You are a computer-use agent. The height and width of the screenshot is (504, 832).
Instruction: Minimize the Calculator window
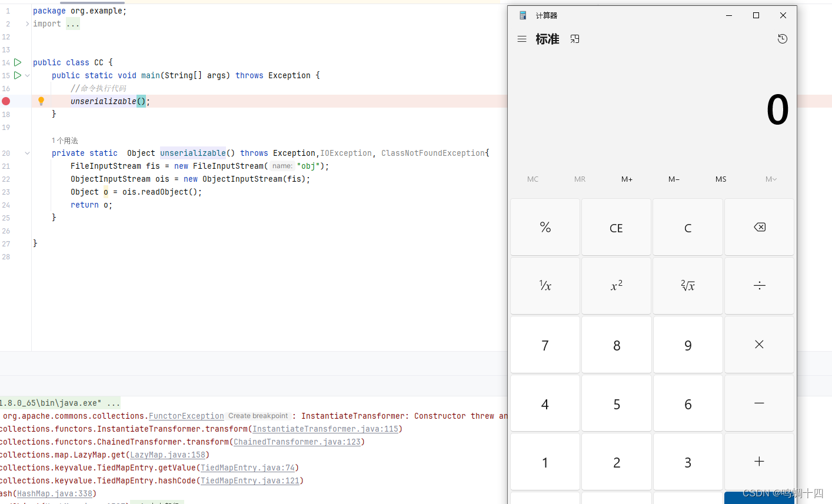(729, 15)
